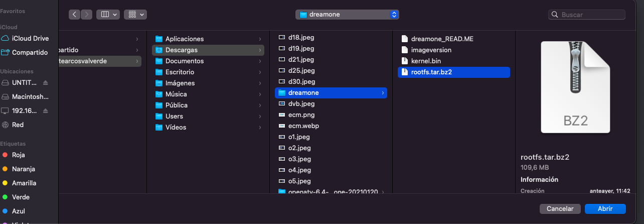Open the column view mode dropdown
644x224 pixels.
[x=108, y=15]
